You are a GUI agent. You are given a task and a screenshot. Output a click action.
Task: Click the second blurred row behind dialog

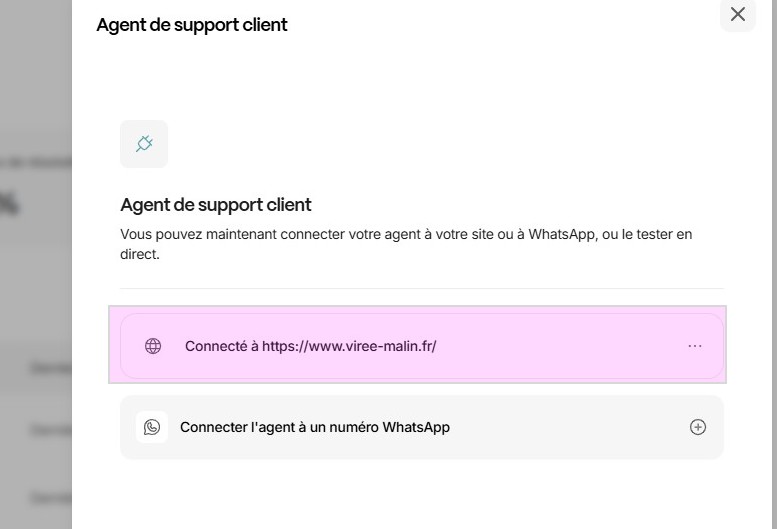[40, 431]
